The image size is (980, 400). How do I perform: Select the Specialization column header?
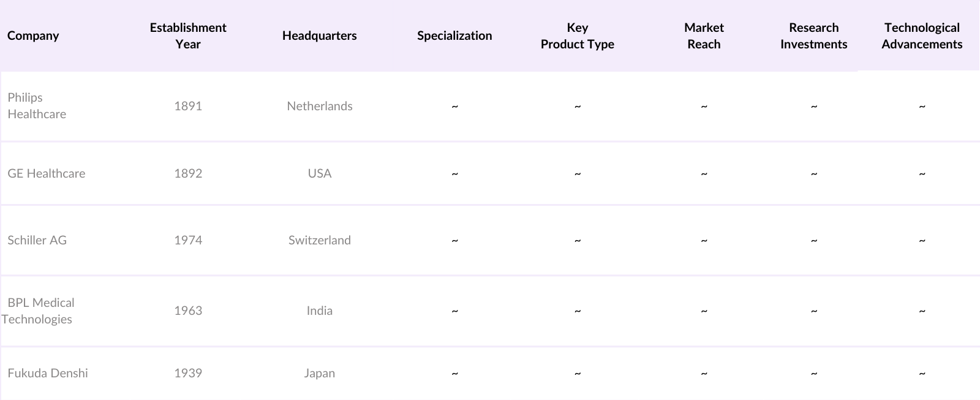pyautogui.click(x=454, y=36)
